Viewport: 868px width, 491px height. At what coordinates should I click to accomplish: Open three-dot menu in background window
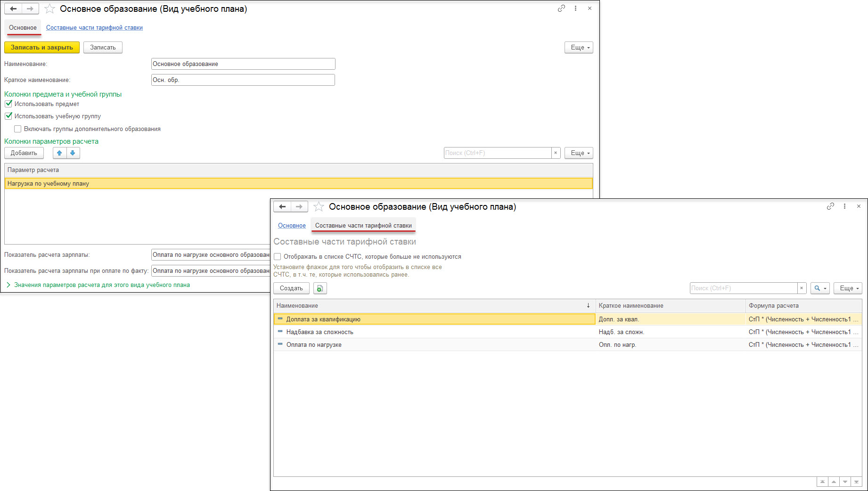click(x=575, y=8)
